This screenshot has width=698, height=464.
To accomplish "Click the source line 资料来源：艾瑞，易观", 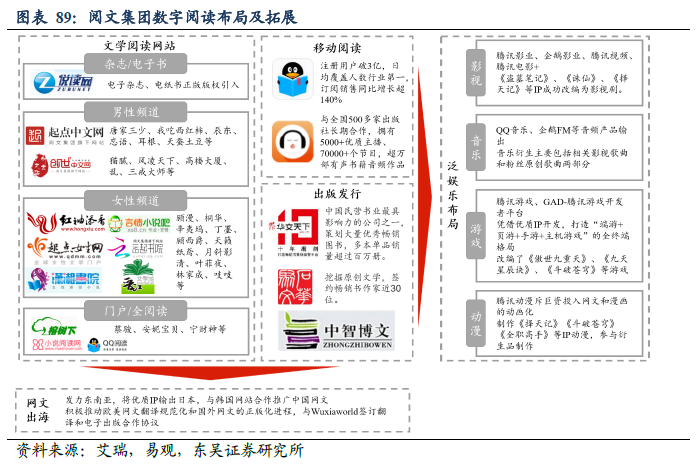I will 160,450.
